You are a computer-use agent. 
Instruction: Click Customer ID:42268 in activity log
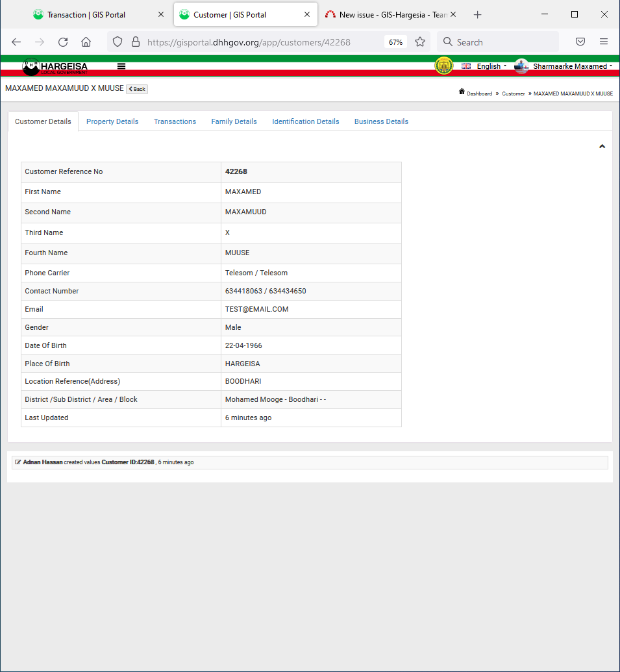128,462
